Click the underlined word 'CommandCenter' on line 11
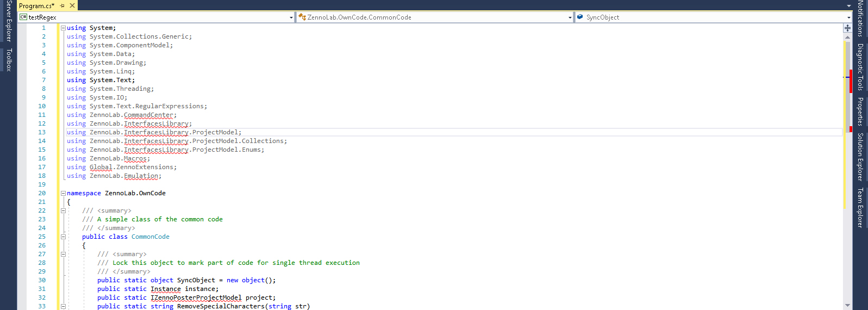The image size is (868, 310). [148, 115]
